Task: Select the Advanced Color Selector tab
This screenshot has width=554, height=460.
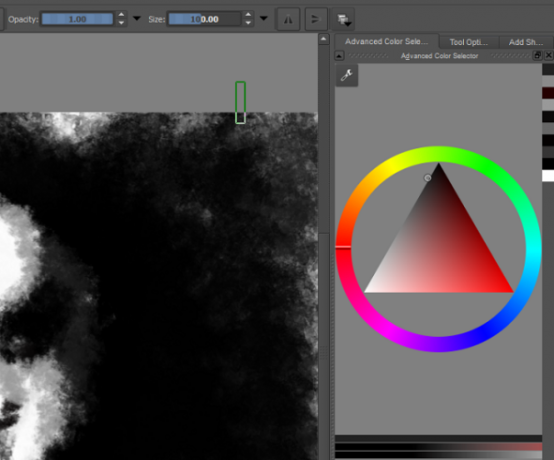Action: (x=387, y=42)
